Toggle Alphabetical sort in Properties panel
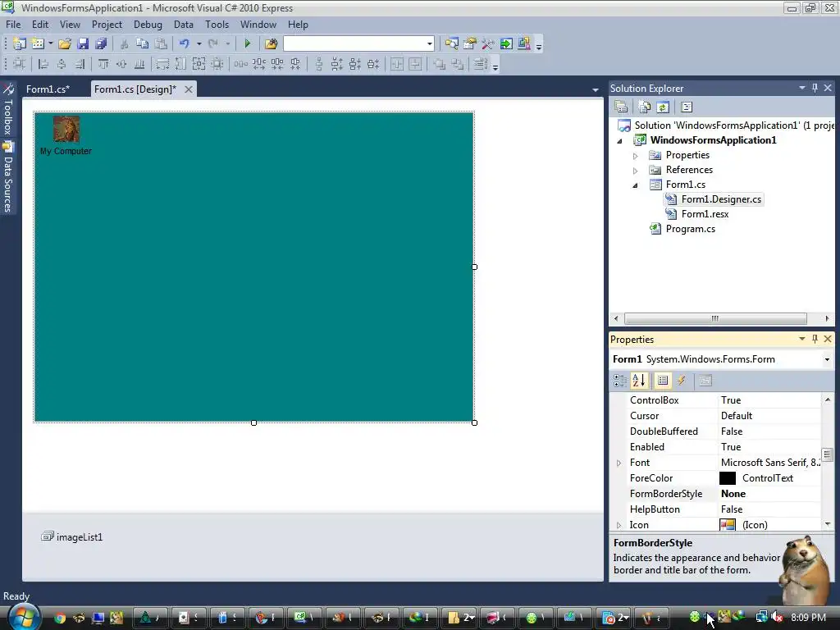Viewport: 840px width, 630px height. pyautogui.click(x=639, y=381)
